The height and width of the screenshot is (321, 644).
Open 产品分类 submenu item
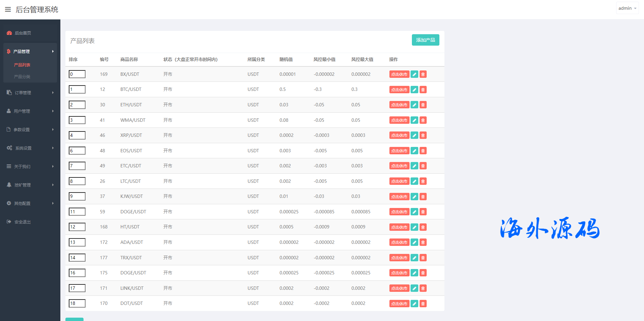22,77
